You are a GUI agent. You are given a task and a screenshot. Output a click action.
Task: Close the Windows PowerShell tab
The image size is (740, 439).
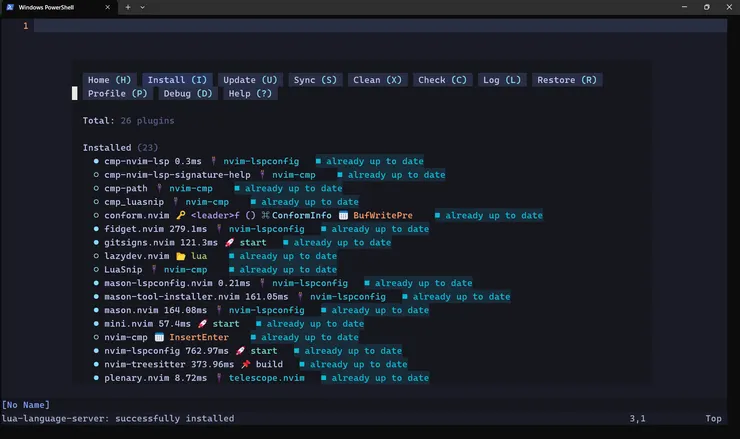click(108, 7)
